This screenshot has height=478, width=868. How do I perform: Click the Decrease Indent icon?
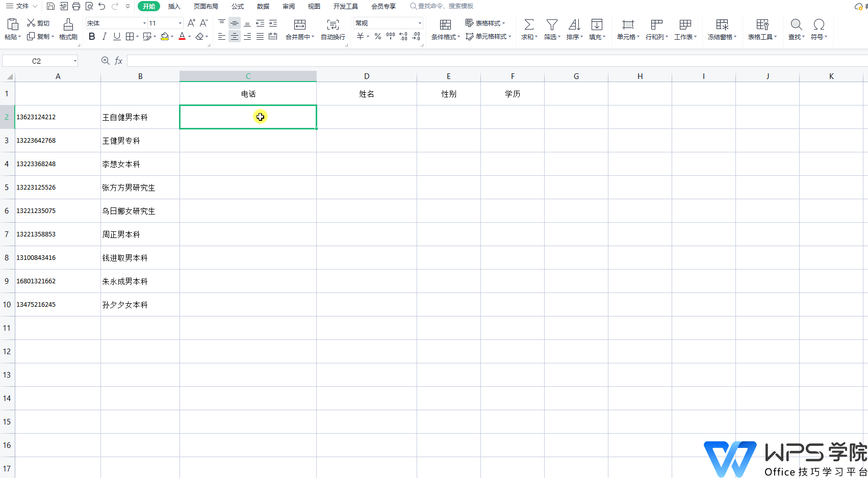[x=260, y=23]
